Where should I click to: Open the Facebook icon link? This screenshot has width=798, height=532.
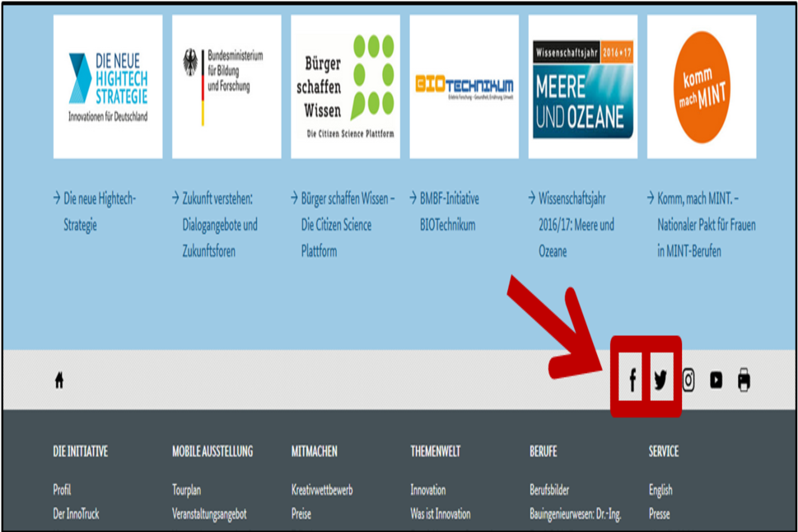(x=632, y=380)
